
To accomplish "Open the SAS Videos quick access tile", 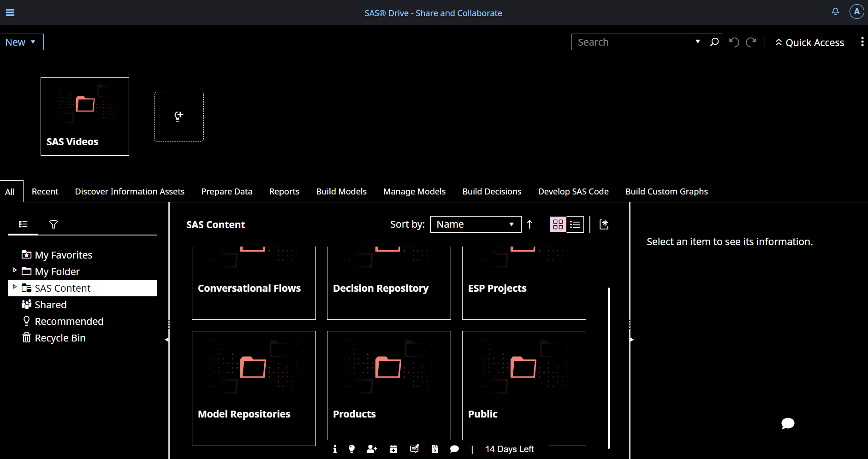I will pos(85,117).
